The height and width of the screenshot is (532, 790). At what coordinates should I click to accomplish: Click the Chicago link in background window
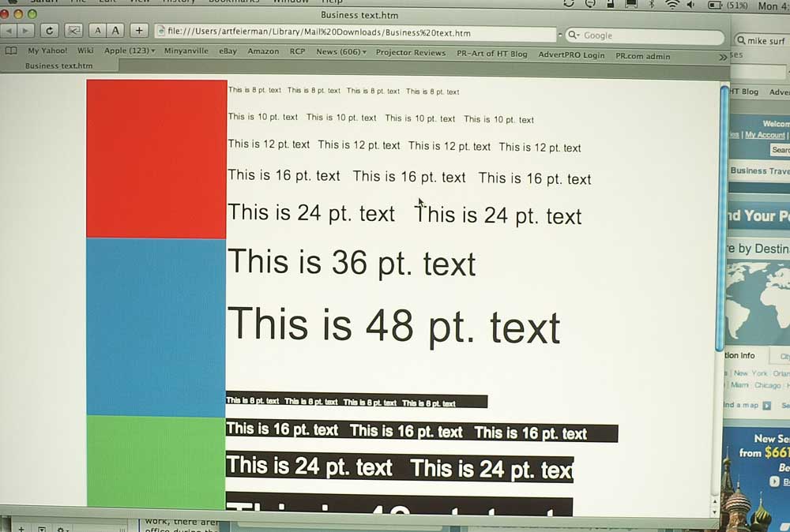coord(767,385)
